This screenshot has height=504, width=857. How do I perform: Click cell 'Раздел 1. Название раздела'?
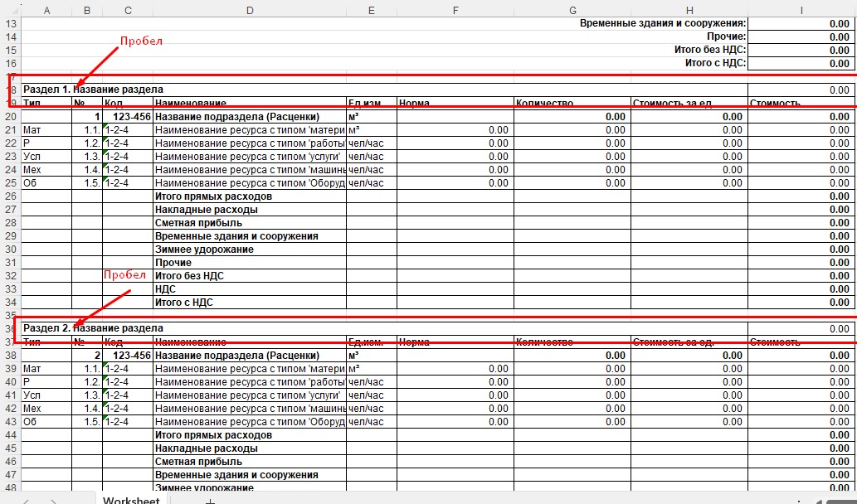[93, 90]
